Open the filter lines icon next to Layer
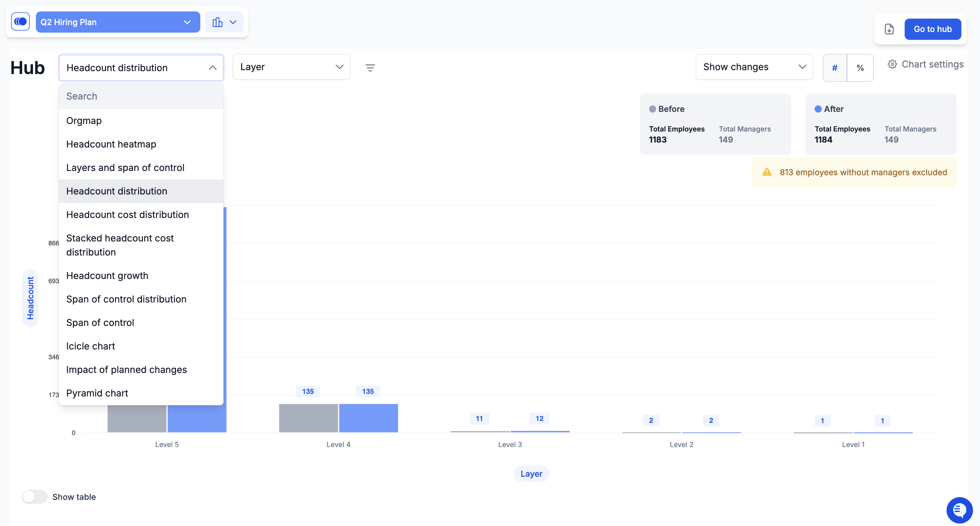 pos(370,68)
